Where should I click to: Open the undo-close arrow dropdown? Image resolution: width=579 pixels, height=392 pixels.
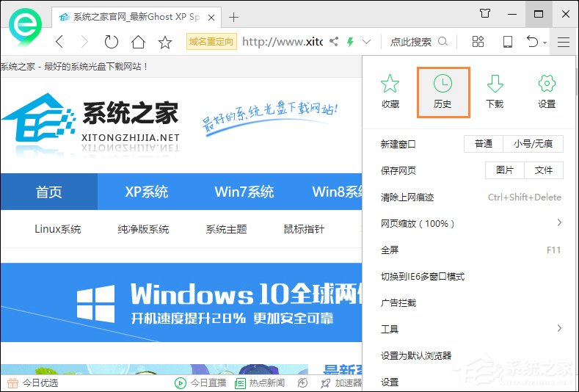545,43
